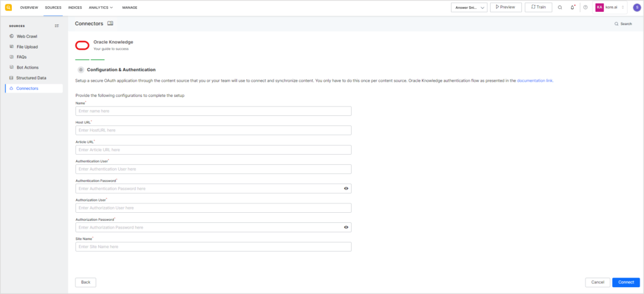Open the Manage tab

(130, 8)
